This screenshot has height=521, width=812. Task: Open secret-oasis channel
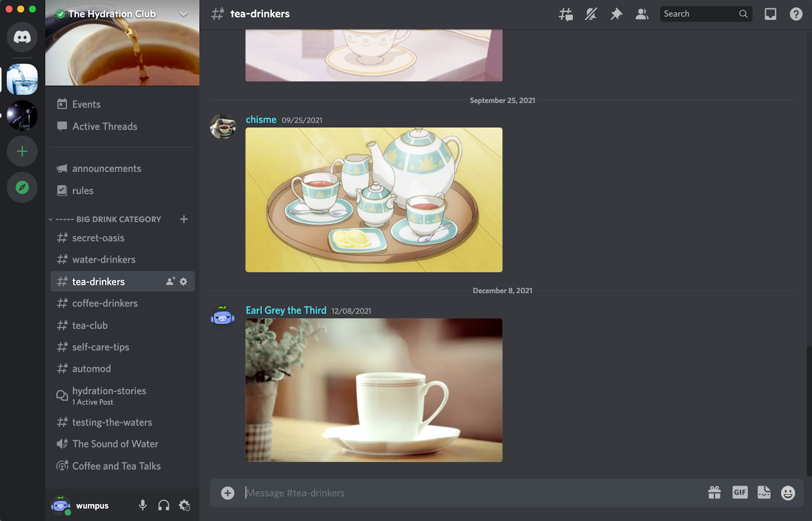(122, 238)
